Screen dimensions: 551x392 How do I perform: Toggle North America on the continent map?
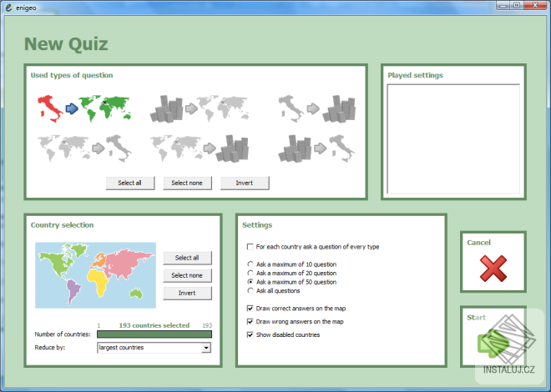point(58,265)
